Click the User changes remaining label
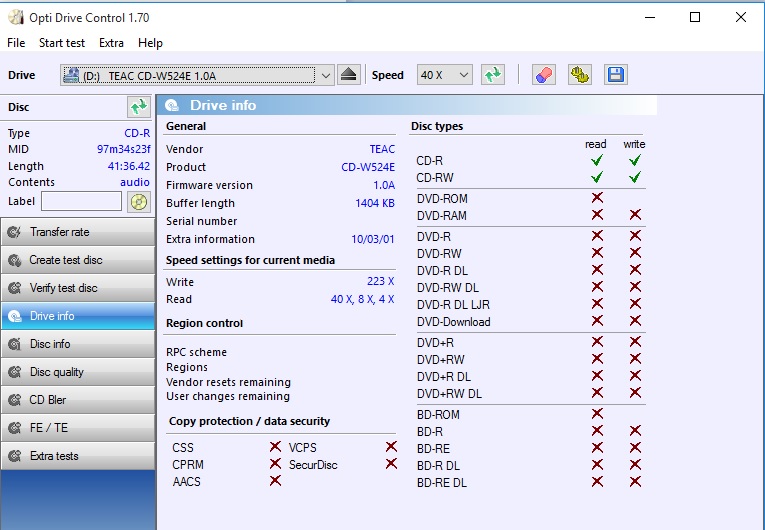The image size is (765, 530). point(228,396)
